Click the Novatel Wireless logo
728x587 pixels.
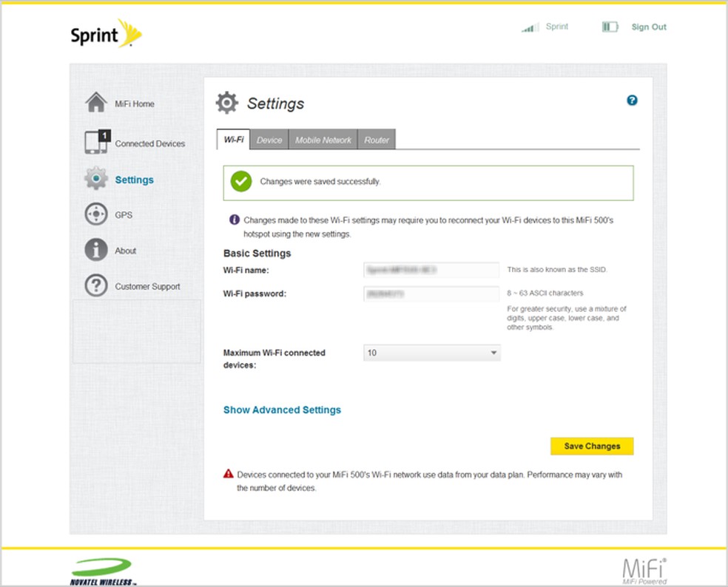point(103,571)
